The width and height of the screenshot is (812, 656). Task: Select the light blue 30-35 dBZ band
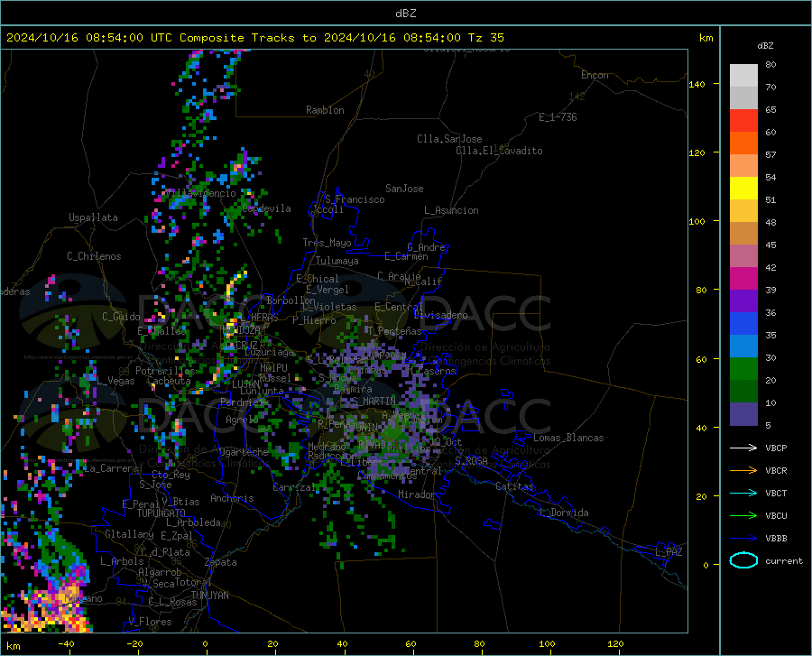pos(743,346)
